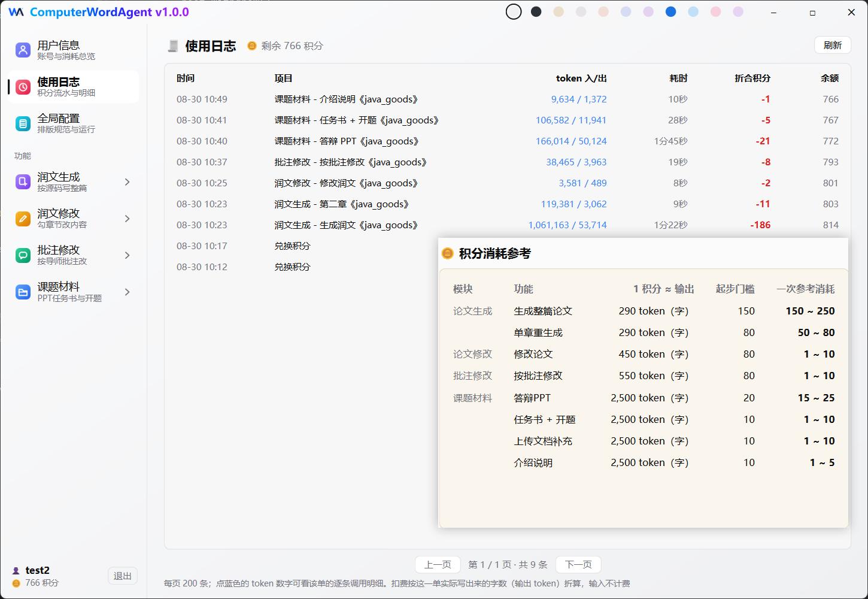Expand the 润文修改 submenu chevron
Screen dimensions: 868x599
pos(127,219)
